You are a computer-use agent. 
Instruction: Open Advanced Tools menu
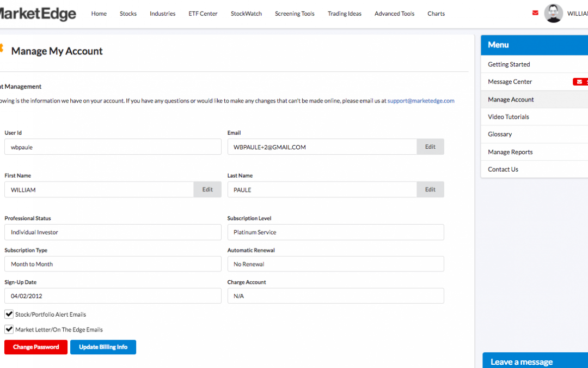point(395,14)
